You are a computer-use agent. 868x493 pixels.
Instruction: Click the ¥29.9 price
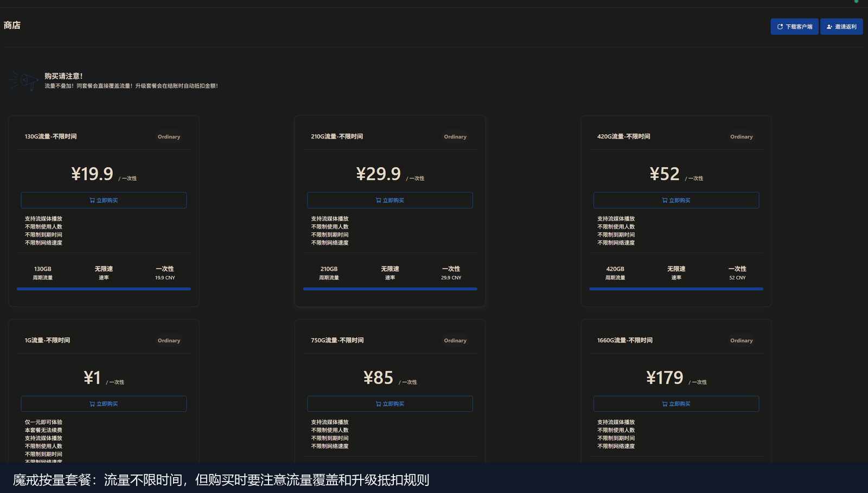coord(378,174)
